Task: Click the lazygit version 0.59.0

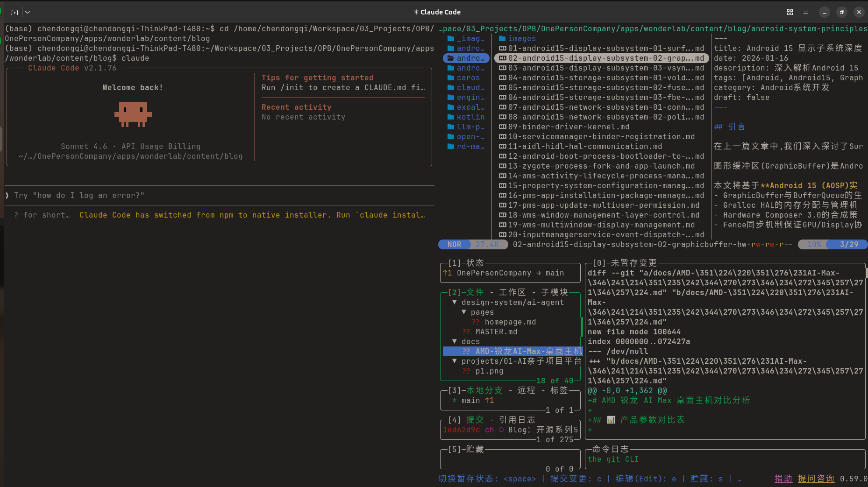Action: 854,479
